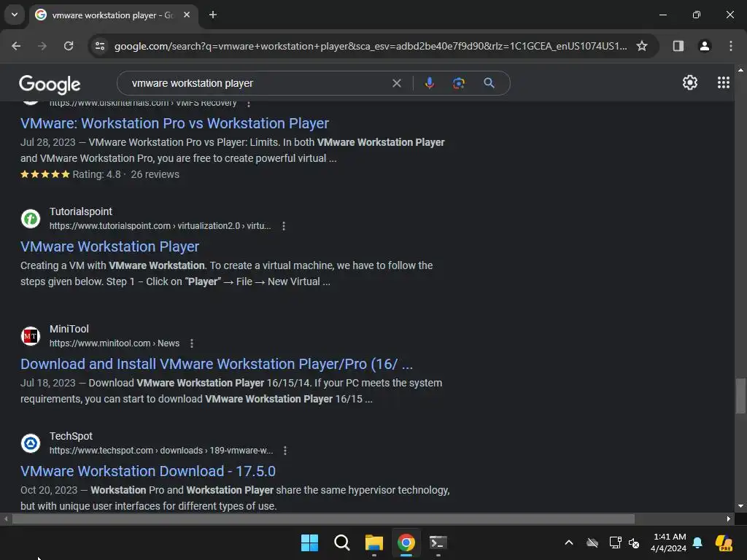Open more options for MiniTool result

[192, 343]
